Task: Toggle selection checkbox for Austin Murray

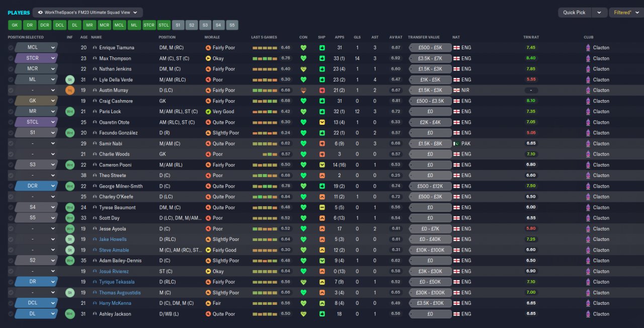Action: click(x=11, y=91)
